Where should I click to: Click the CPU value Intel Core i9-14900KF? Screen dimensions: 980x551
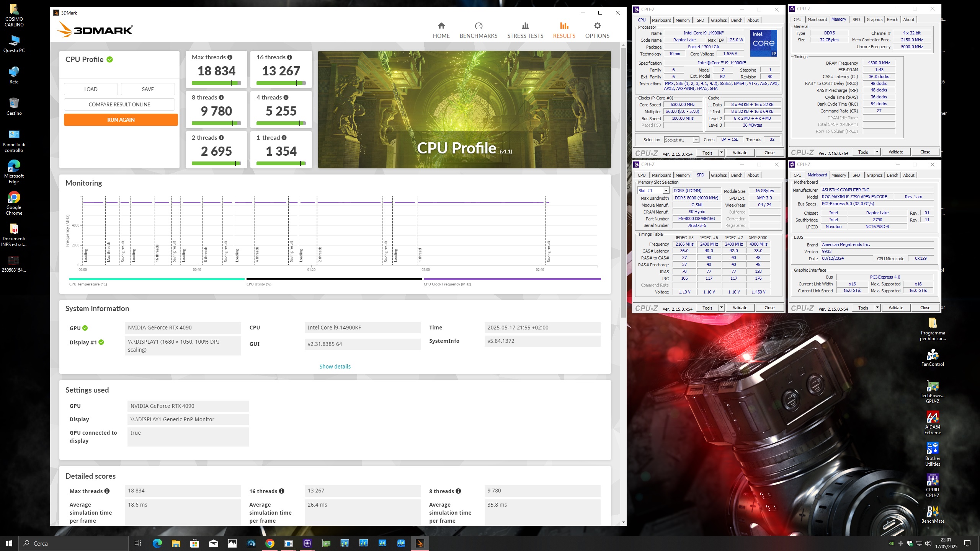[363, 328]
